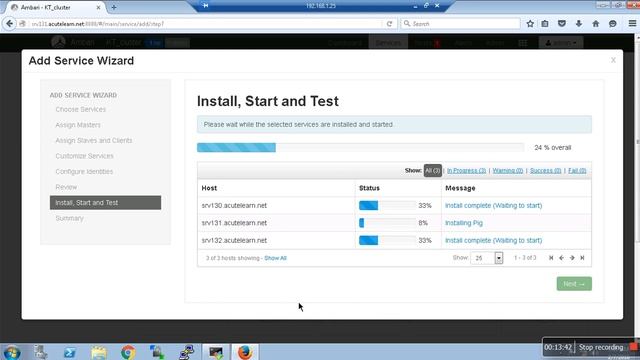This screenshot has width=640, height=360.
Task: Click srv132 host progress bar
Action: click(387, 240)
